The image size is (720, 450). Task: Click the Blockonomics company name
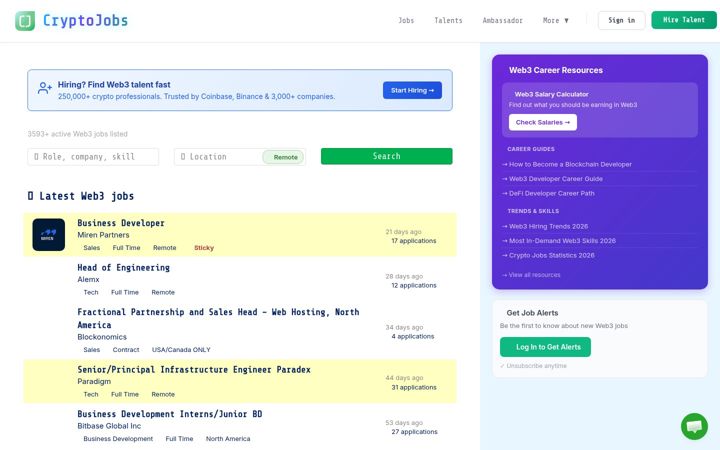(102, 337)
